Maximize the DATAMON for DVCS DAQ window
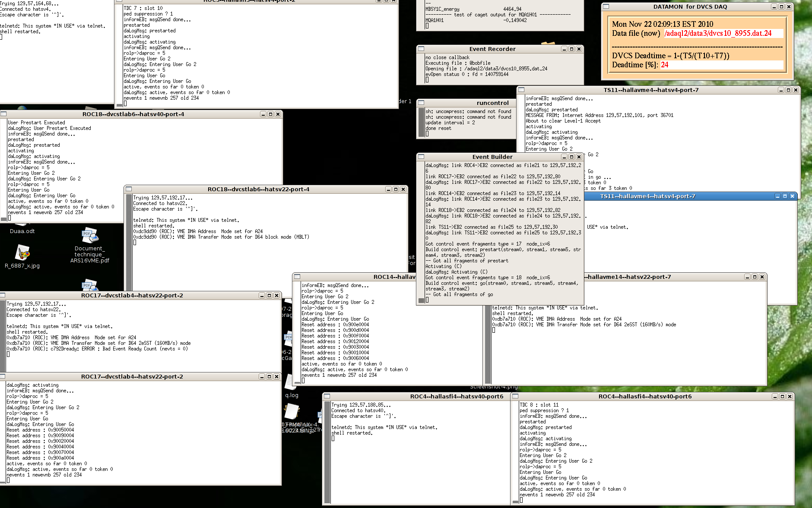 tap(781, 7)
